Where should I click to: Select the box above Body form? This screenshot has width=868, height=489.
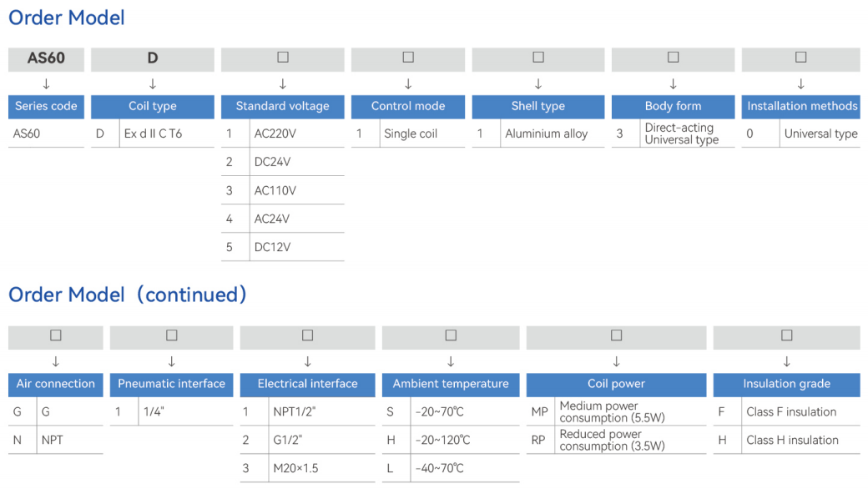coord(674,57)
